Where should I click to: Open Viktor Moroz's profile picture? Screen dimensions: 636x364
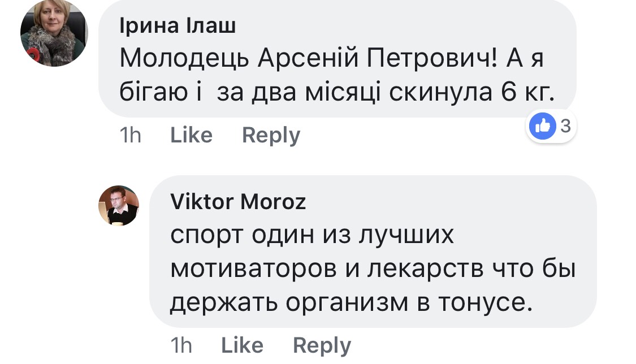click(x=119, y=206)
